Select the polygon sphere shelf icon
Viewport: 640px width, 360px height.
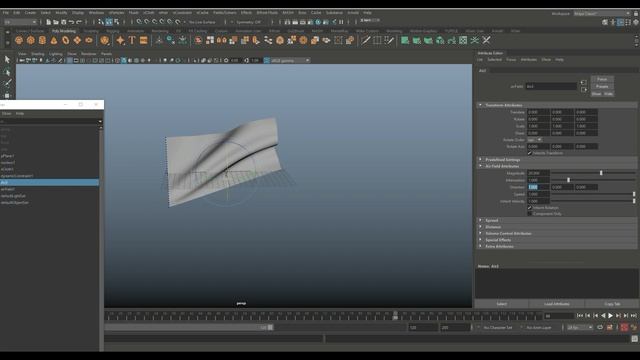coord(19,40)
